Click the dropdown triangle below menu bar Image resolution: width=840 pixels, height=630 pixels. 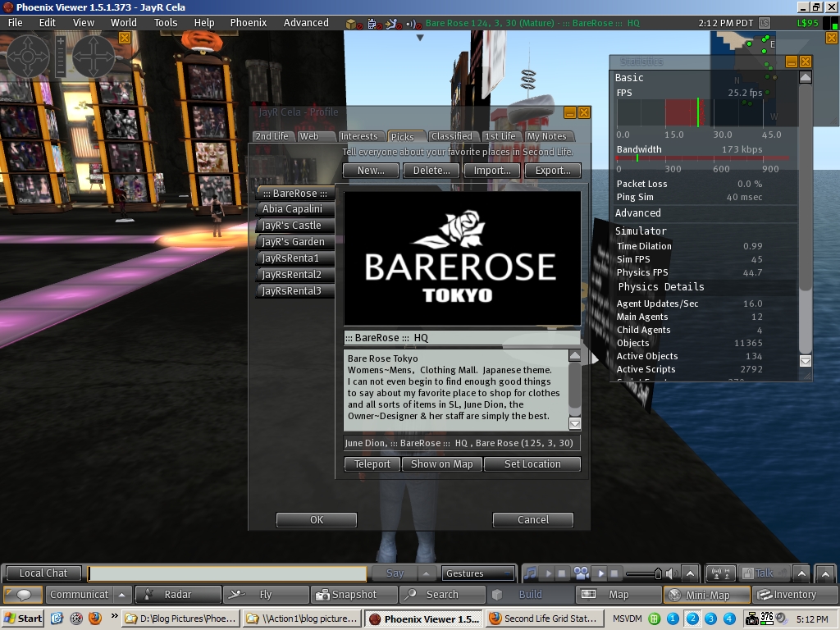point(420,38)
